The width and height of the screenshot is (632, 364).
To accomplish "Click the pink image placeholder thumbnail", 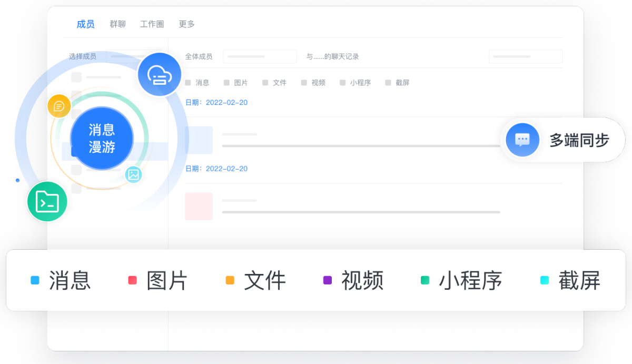I will click(199, 206).
